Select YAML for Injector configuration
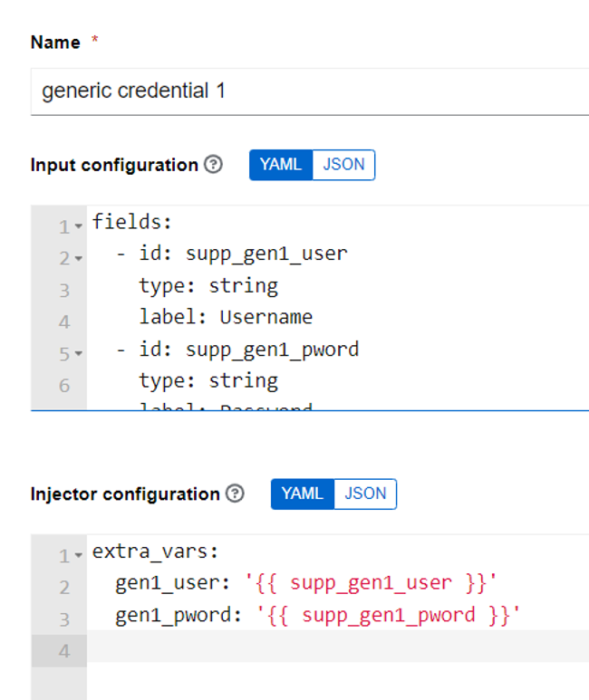Image resolution: width=589 pixels, height=700 pixels. [303, 494]
